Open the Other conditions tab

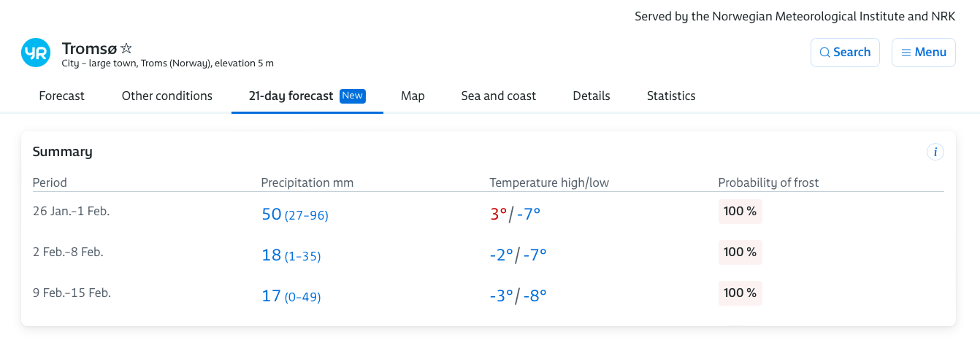tap(167, 96)
